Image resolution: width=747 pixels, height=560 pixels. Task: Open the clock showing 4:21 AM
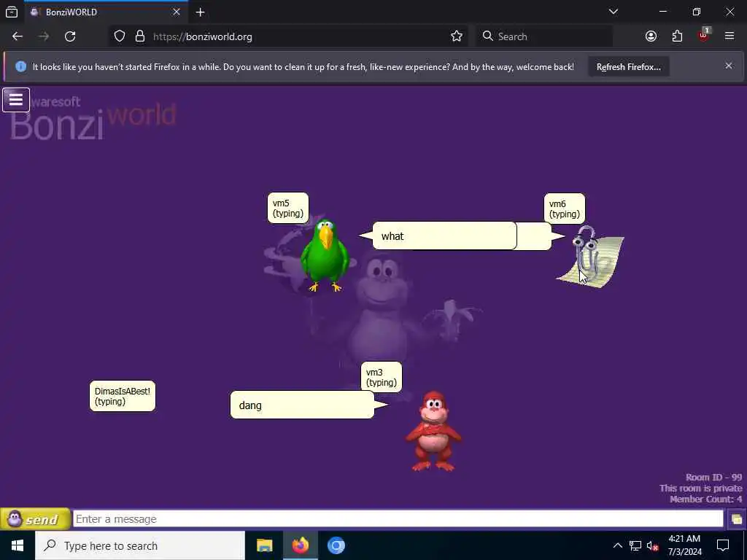(x=684, y=545)
